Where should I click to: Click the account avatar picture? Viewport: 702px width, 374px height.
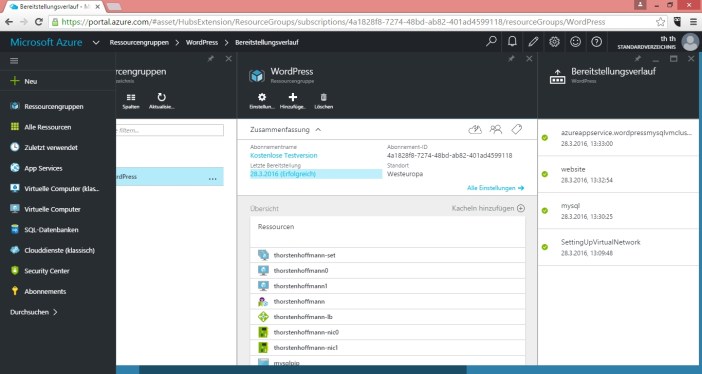point(690,42)
